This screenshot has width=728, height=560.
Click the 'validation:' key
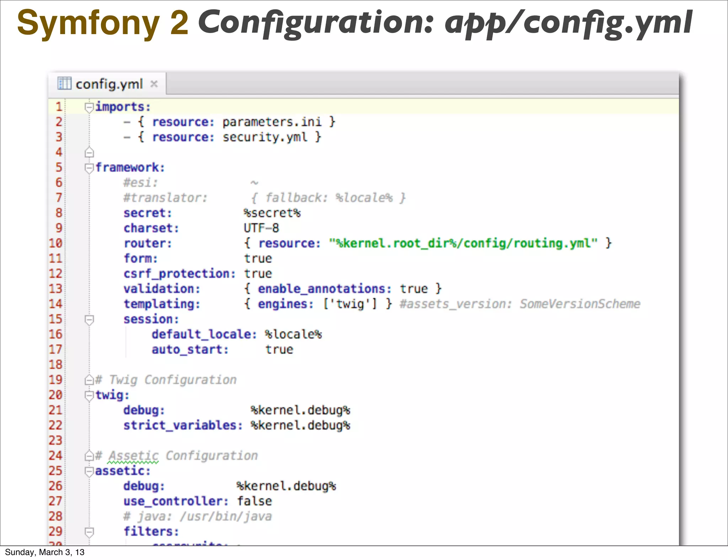click(162, 289)
